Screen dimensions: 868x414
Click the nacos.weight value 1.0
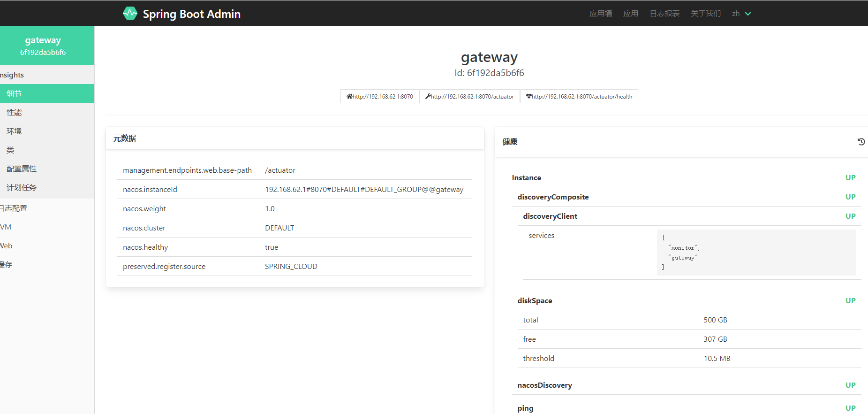[270, 208]
